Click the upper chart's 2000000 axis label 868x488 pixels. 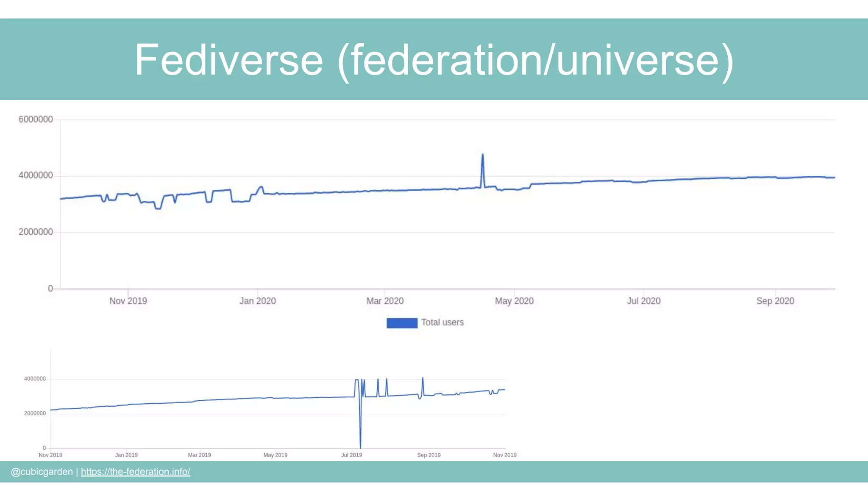tap(36, 232)
